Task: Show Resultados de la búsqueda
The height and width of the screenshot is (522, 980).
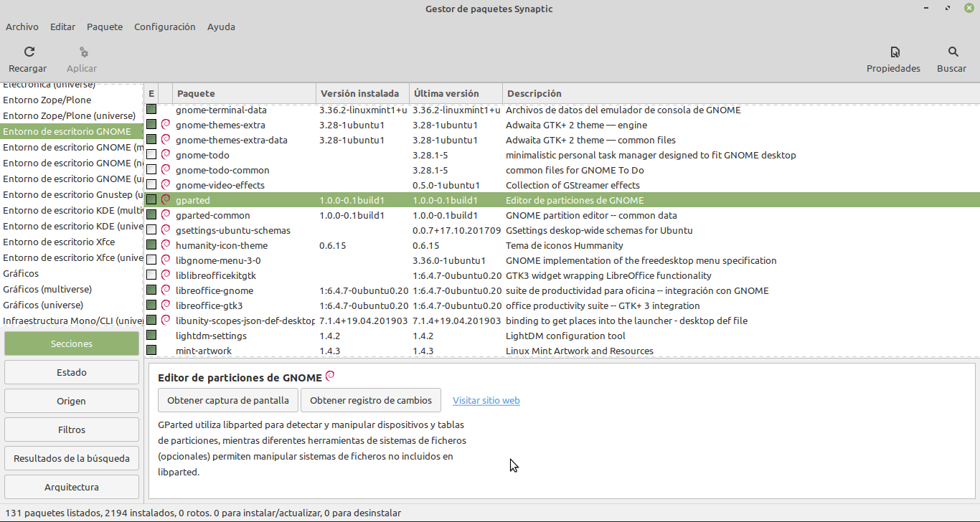Action: point(72,458)
